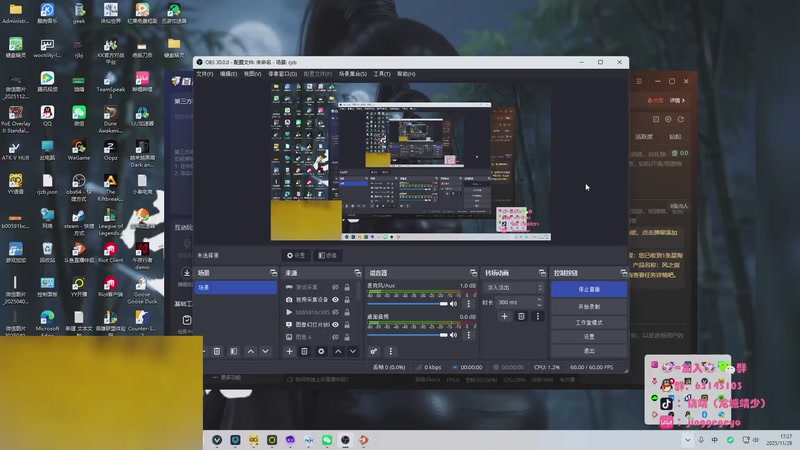Image resolution: width=800 pixels, height=450 pixels.
Task: Move source up in Sources toolbar
Action: 338,351
